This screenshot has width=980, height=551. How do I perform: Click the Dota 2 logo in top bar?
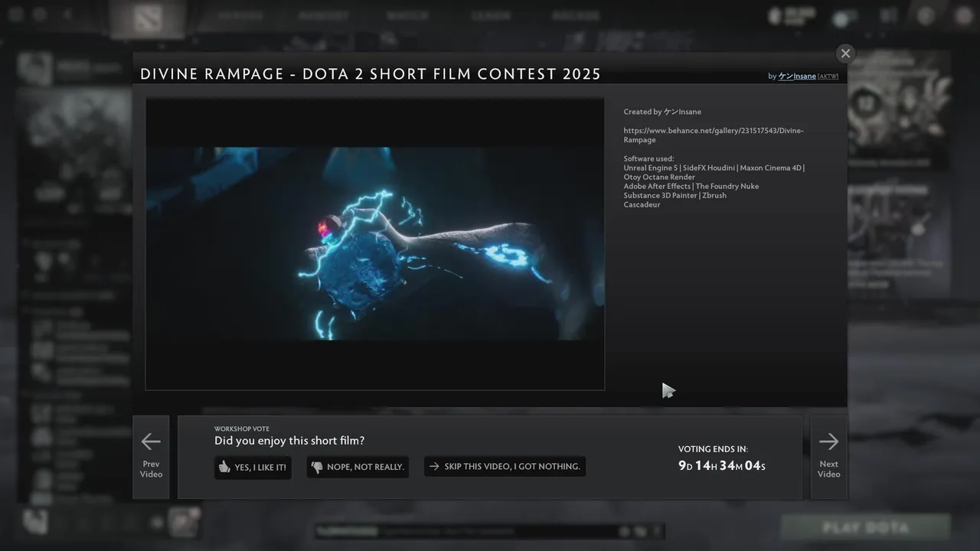[147, 18]
